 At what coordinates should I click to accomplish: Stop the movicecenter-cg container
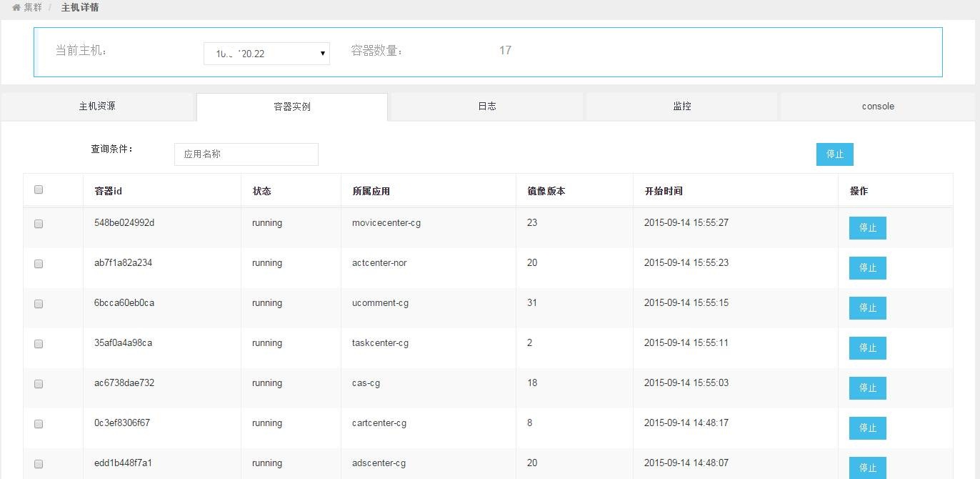(x=868, y=228)
